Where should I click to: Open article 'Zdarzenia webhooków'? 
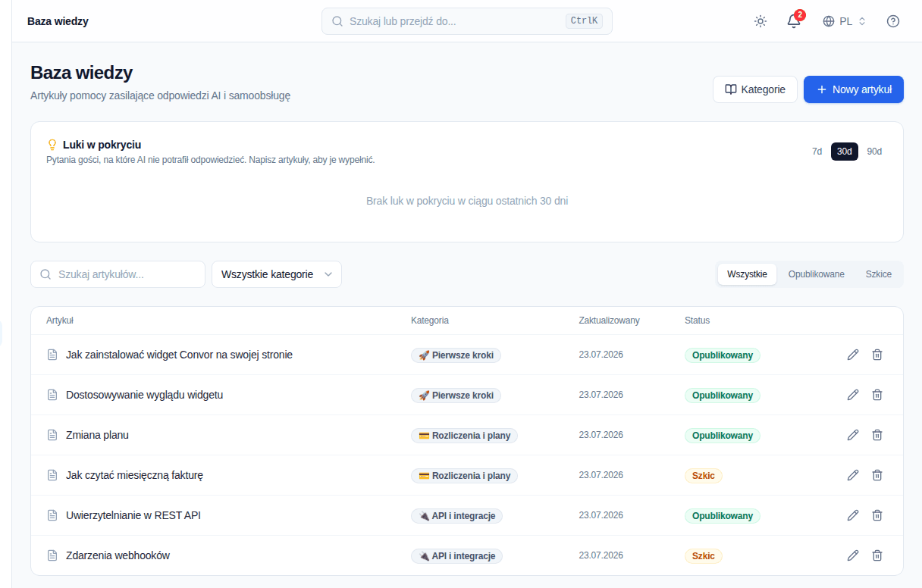(118, 555)
